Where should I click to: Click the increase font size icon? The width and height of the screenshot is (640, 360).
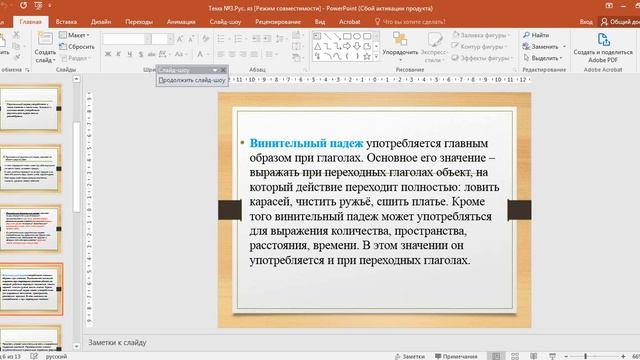tap(180, 39)
